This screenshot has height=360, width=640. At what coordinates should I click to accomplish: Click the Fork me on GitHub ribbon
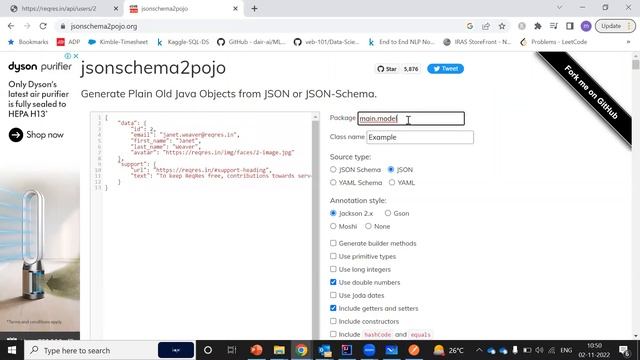pyautogui.click(x=591, y=93)
